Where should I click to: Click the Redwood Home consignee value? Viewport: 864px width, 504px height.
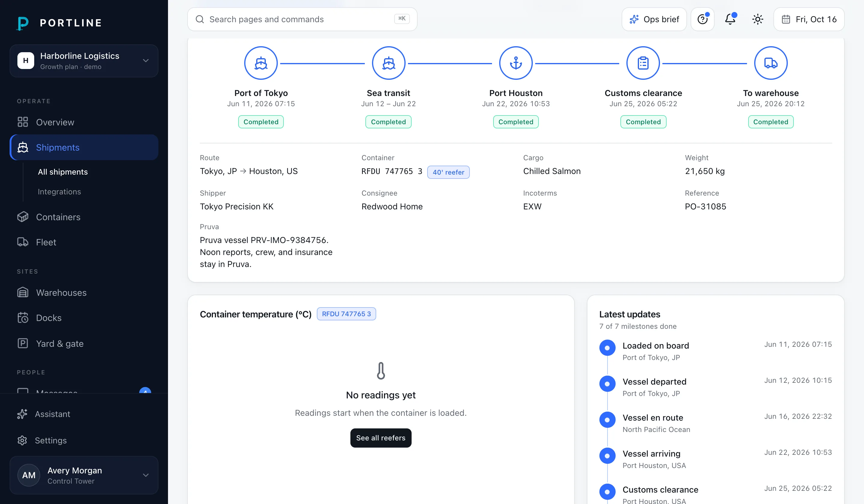392,206
